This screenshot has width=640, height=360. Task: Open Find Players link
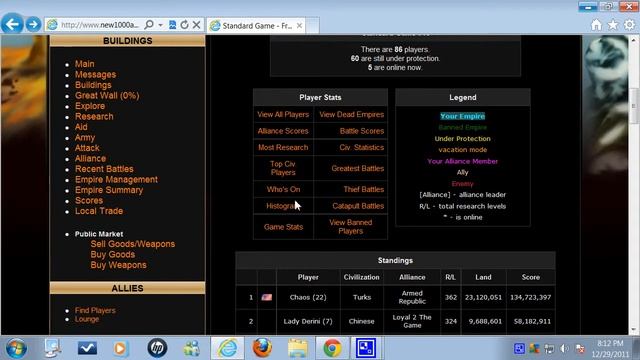(x=95, y=311)
